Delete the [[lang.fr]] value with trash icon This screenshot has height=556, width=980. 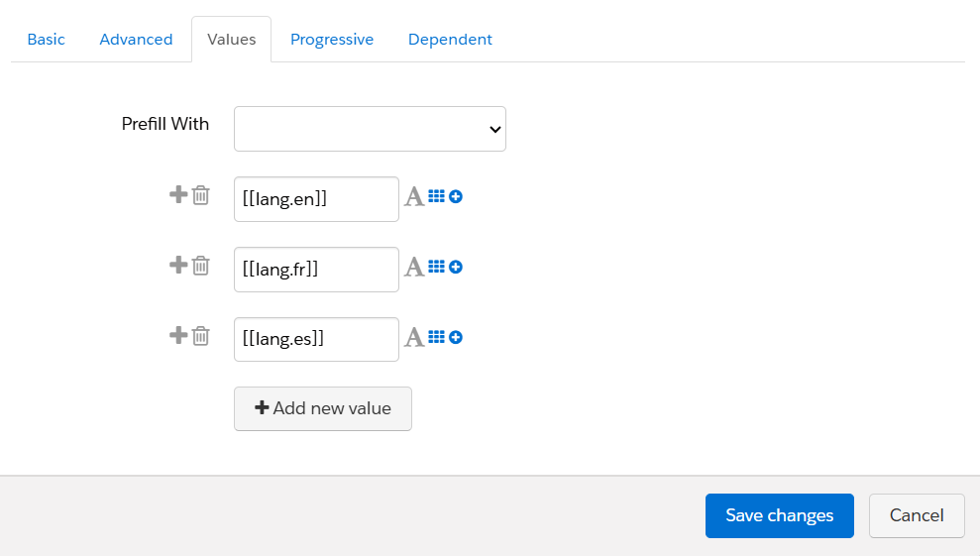click(200, 266)
